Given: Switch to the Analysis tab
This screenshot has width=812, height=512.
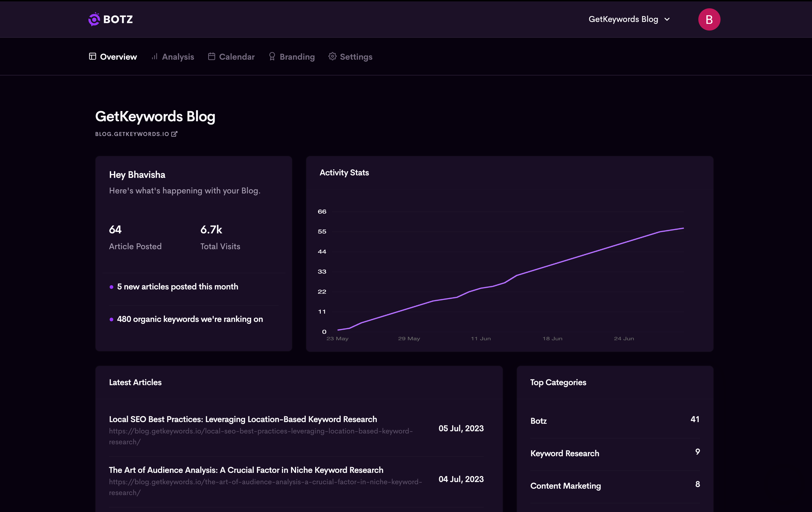Looking at the screenshot, I should pos(178,57).
